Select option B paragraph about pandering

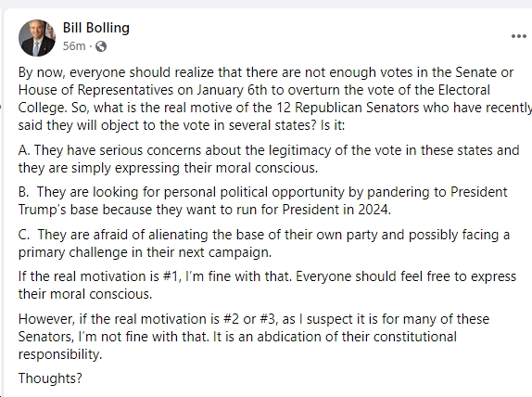click(262, 200)
